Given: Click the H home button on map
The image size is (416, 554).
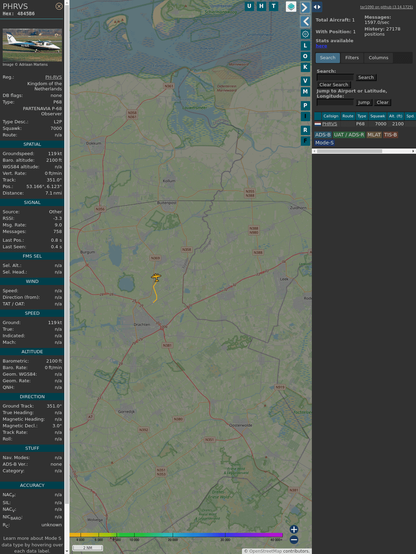Looking at the screenshot, I should click(x=262, y=6).
